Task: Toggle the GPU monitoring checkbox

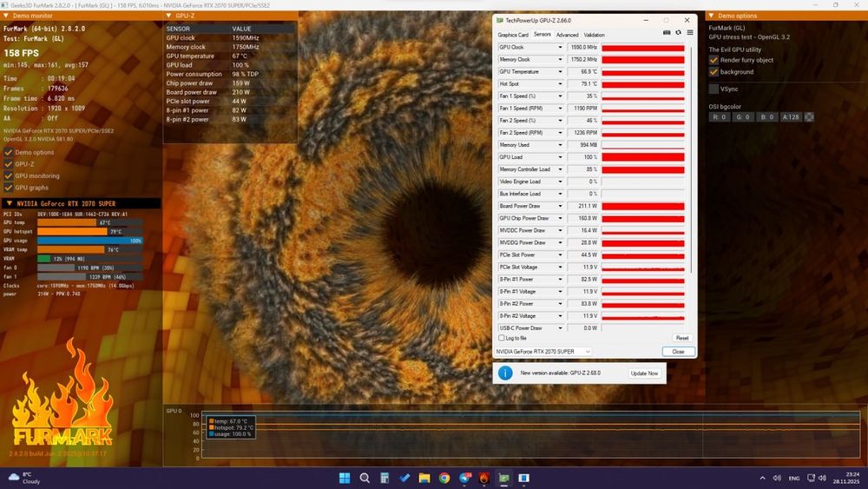Action: coord(9,175)
